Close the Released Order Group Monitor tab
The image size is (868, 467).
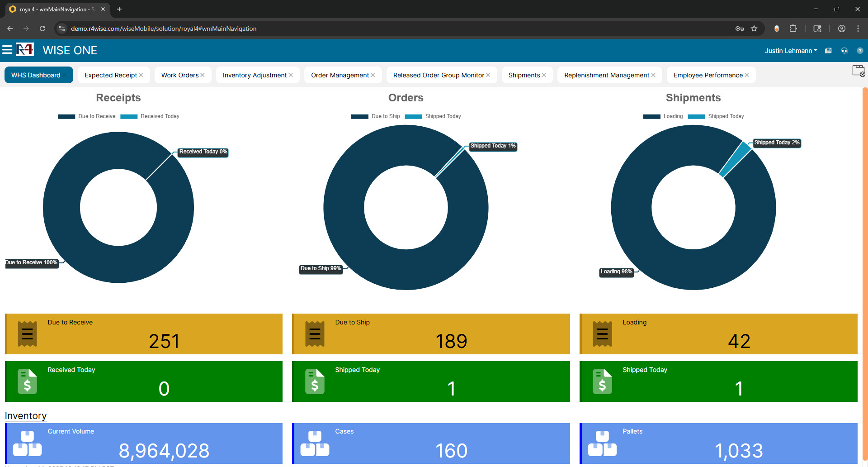488,75
